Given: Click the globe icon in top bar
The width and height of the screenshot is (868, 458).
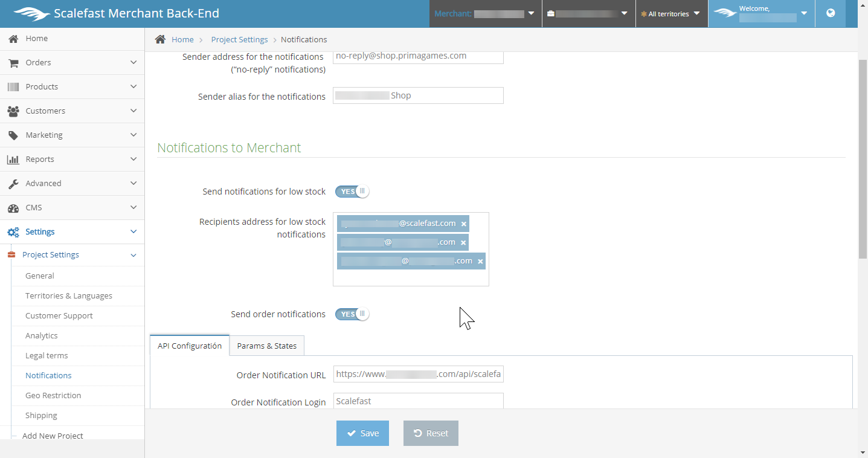Looking at the screenshot, I should [x=831, y=13].
